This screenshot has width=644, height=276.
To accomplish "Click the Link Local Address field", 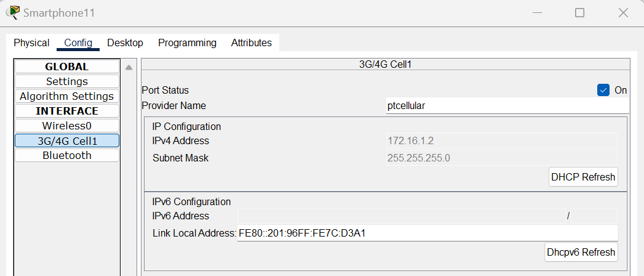I will coord(427,233).
